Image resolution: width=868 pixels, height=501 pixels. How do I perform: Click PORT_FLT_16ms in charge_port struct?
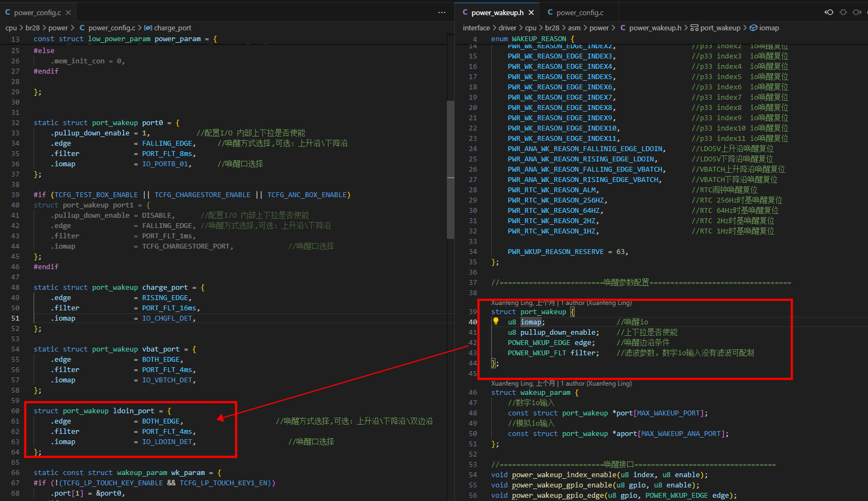point(169,308)
